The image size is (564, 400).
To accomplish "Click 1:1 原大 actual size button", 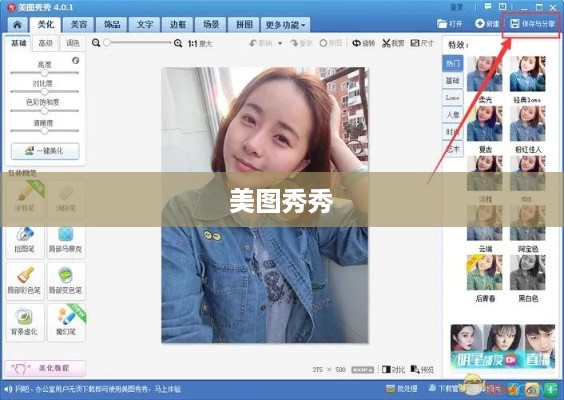I will 200,44.
